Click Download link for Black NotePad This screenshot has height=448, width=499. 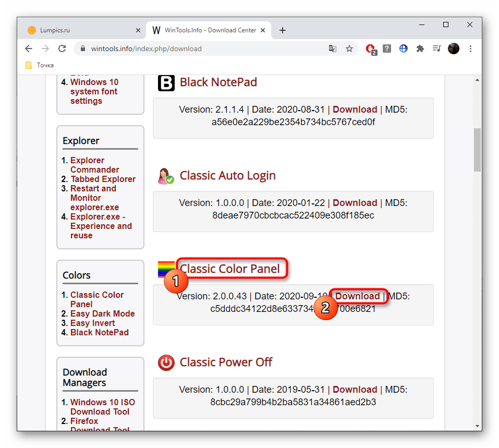355,110
